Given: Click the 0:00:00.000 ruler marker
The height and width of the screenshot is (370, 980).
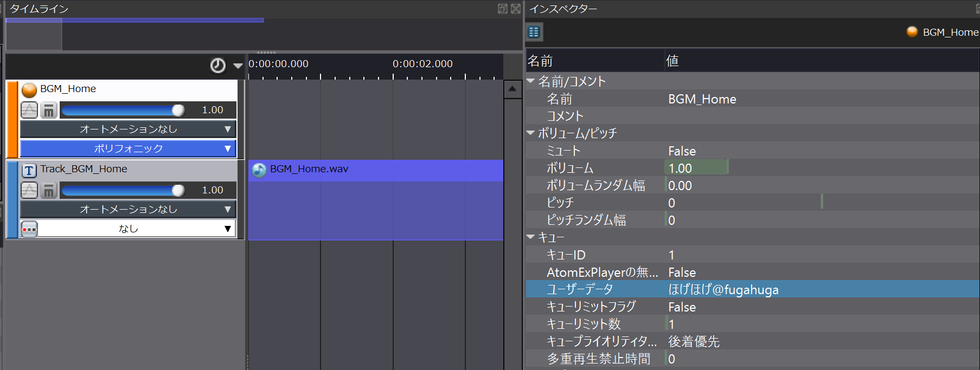Looking at the screenshot, I should [278, 64].
